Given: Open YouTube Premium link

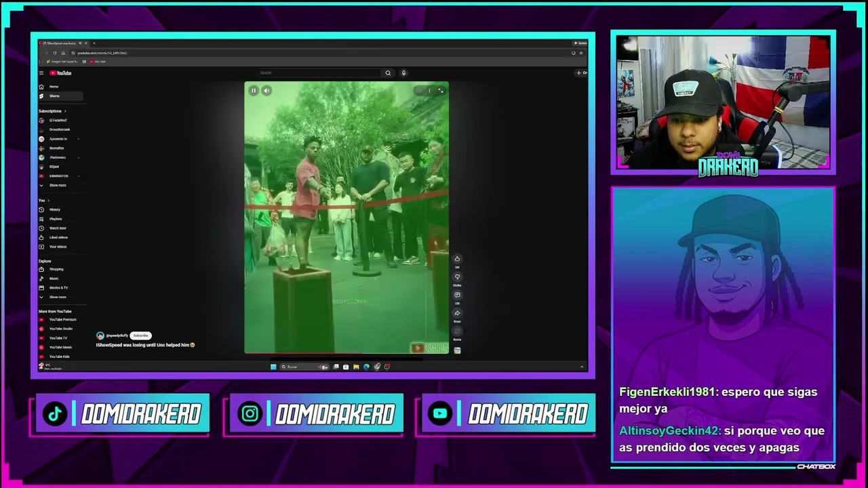Looking at the screenshot, I should 60,319.
